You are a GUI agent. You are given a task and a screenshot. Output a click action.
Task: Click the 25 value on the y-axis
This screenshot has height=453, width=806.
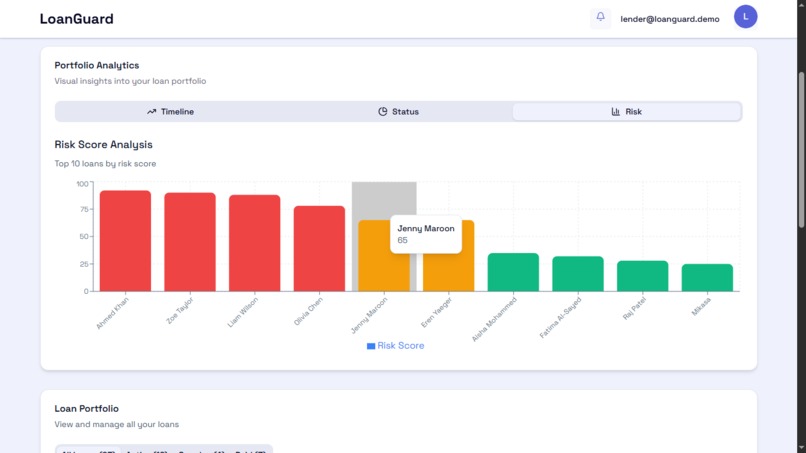tap(84, 264)
